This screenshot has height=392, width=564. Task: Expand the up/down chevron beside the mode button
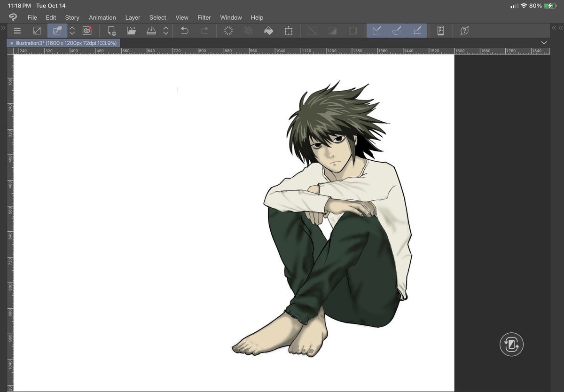pos(72,31)
